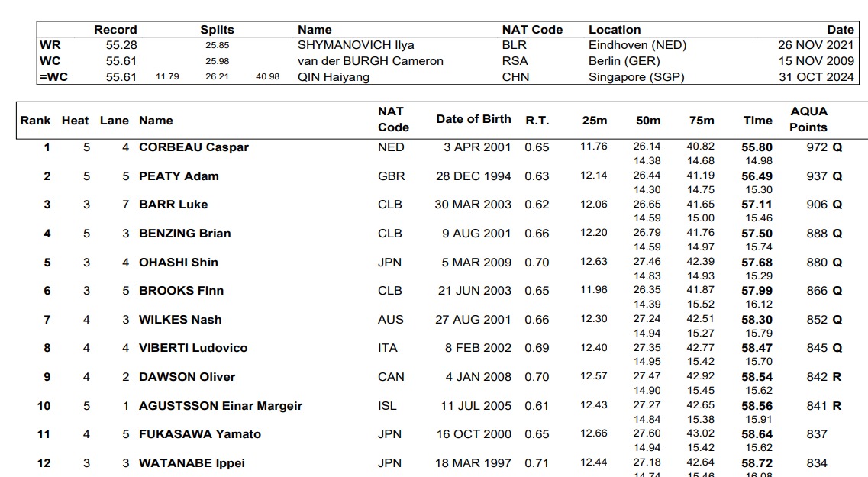This screenshot has height=477, width=868.
Task: Click the swimmer name CORBEAU Caspar
Action: [x=193, y=147]
